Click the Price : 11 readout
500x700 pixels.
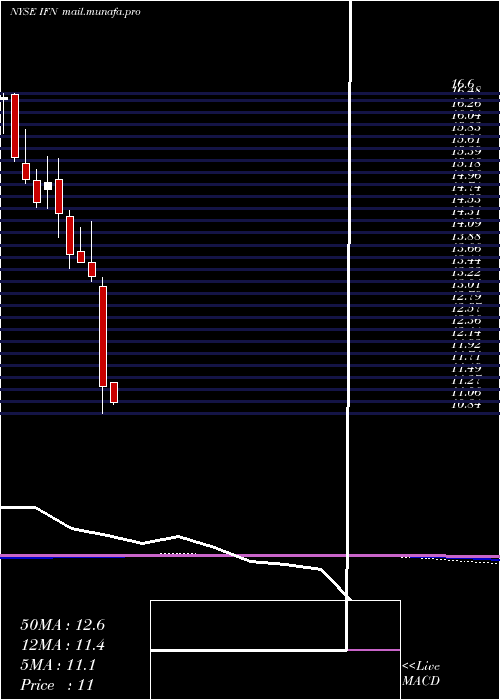click(x=57, y=685)
